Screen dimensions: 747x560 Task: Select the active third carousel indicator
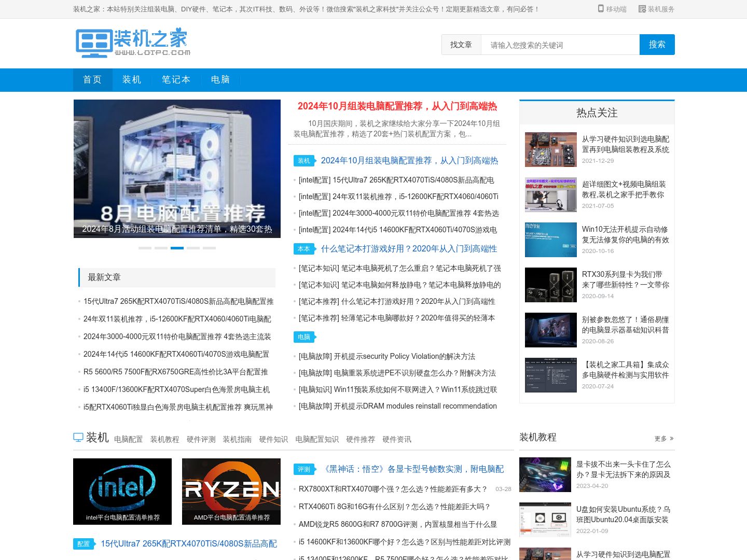pyautogui.click(x=177, y=248)
